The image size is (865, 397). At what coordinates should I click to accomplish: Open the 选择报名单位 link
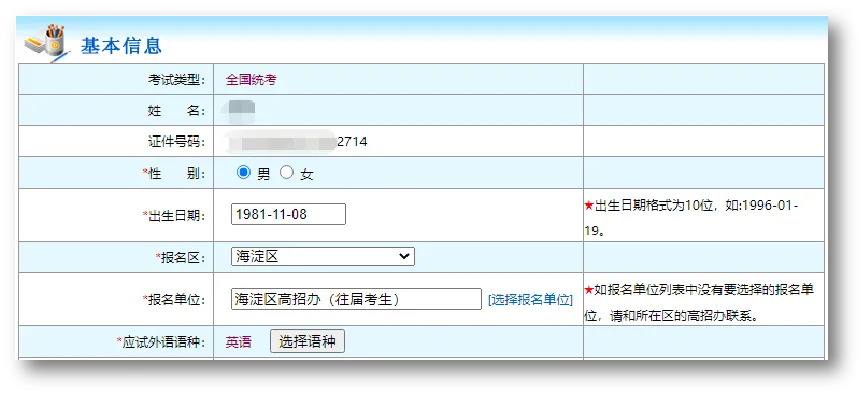click(531, 300)
